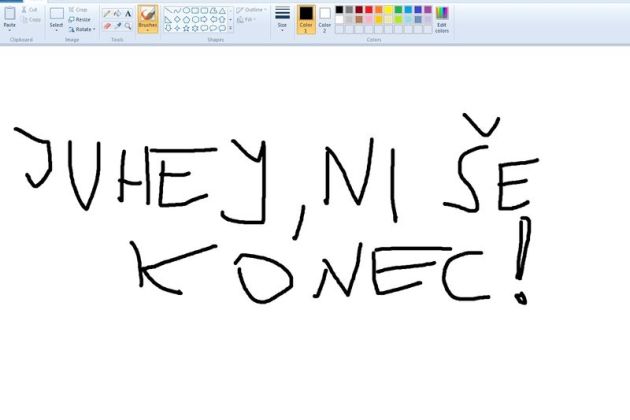The image size is (630, 420).
Task: Pick the gray palette swatch
Action: (x=349, y=10)
